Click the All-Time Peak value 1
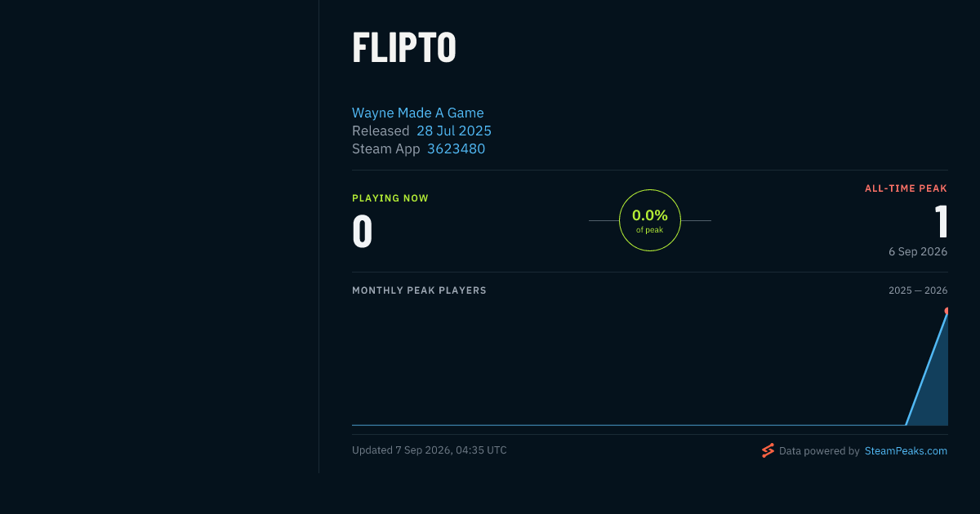 [x=941, y=221]
